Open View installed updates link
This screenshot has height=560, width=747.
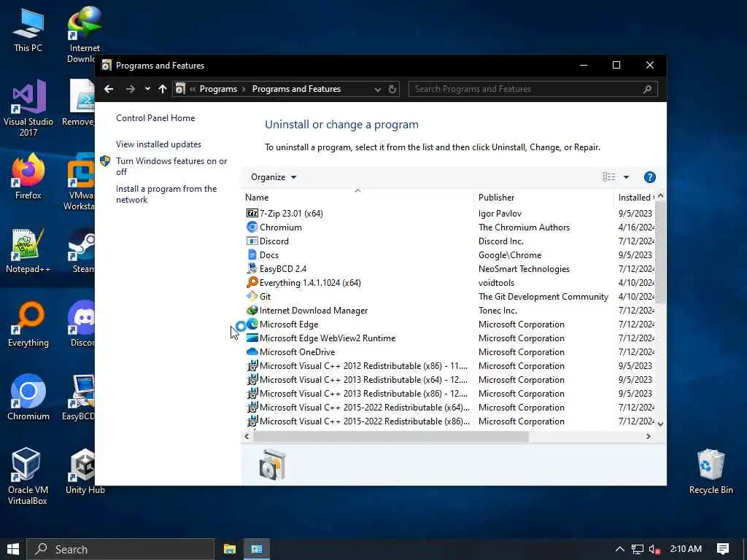coord(158,144)
